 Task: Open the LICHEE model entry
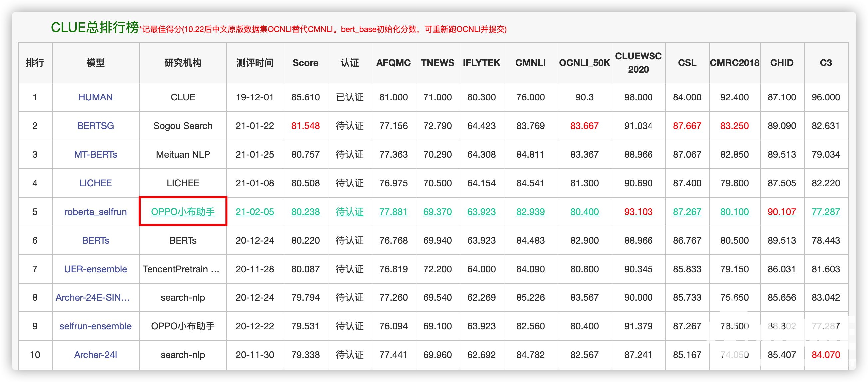click(x=95, y=183)
